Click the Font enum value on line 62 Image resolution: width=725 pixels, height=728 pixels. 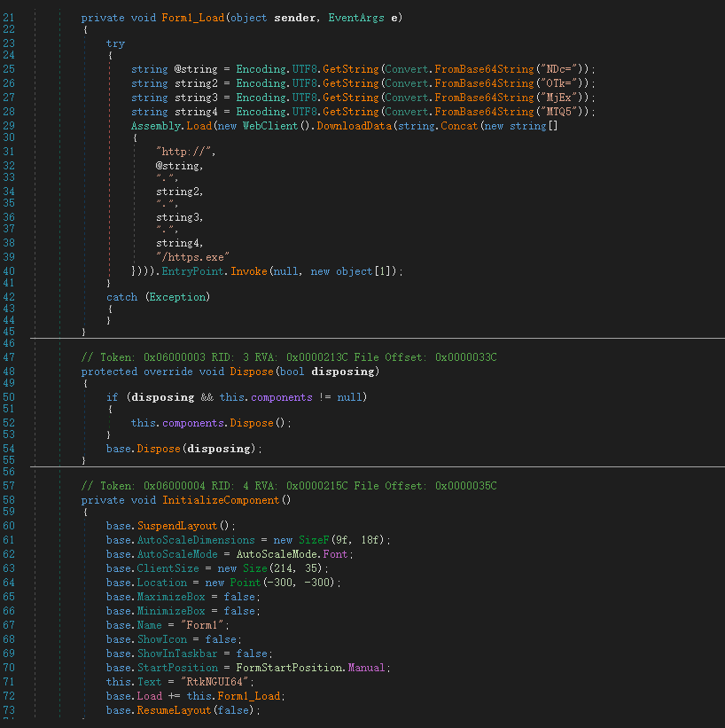tap(335, 554)
